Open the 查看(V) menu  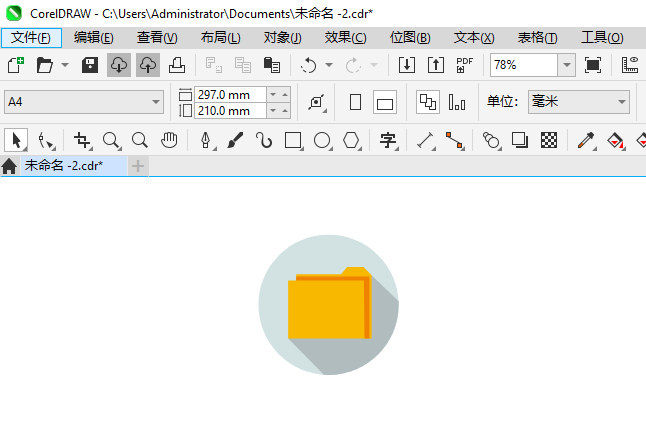(157, 38)
